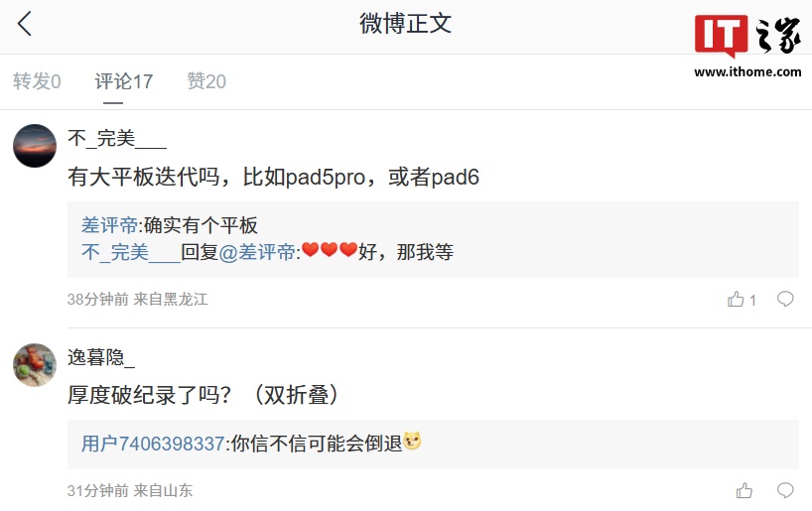Open profile of username 不_完美___ above comment
The width and height of the screenshot is (812, 511).
click(117, 138)
